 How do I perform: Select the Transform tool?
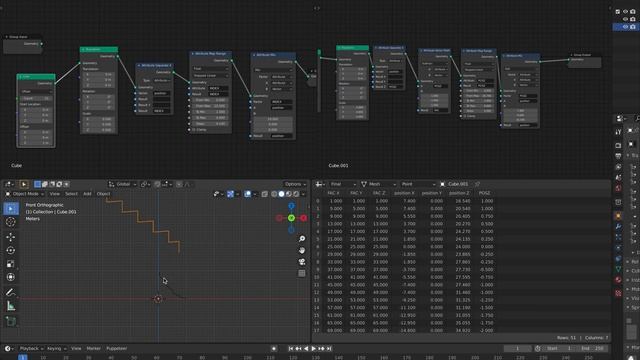click(x=11, y=277)
